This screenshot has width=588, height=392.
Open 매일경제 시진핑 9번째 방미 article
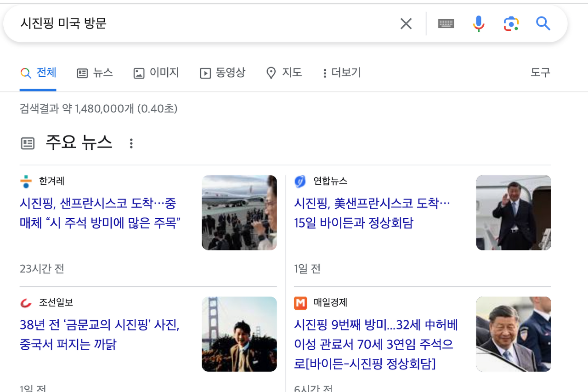[377, 345]
